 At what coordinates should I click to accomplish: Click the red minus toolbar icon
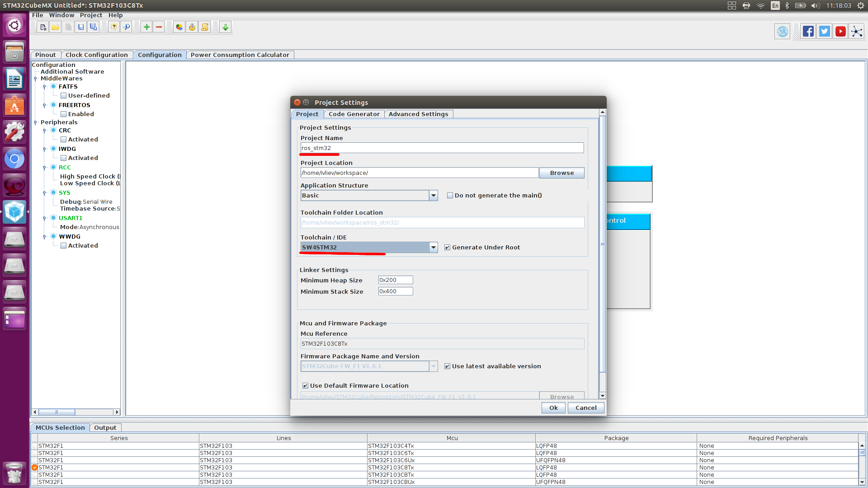tap(159, 28)
